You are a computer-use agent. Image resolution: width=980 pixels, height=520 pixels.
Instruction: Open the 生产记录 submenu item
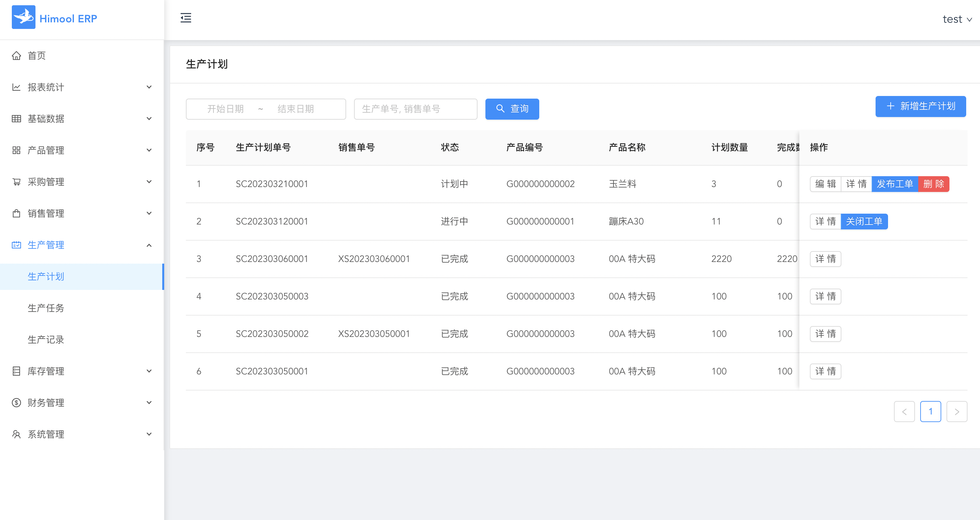pos(46,340)
